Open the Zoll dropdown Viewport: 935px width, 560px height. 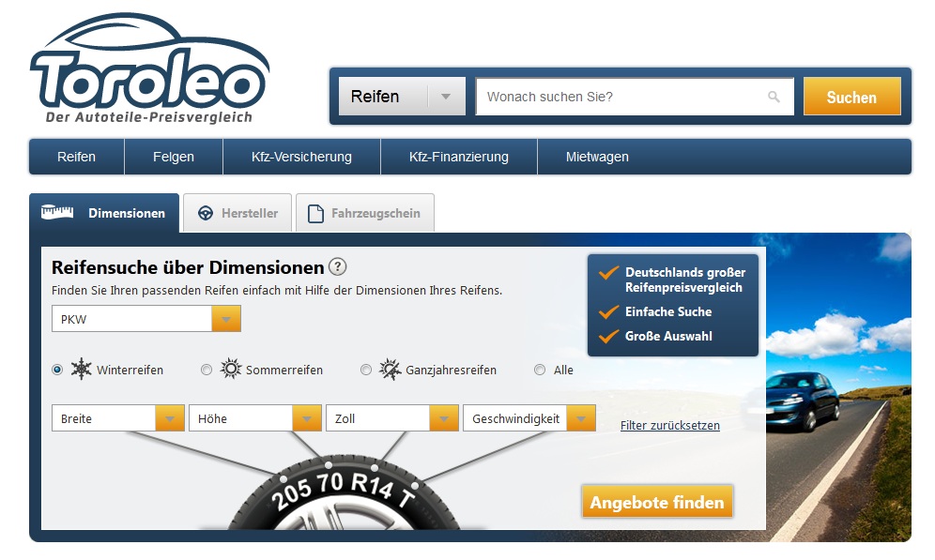pyautogui.click(x=392, y=418)
